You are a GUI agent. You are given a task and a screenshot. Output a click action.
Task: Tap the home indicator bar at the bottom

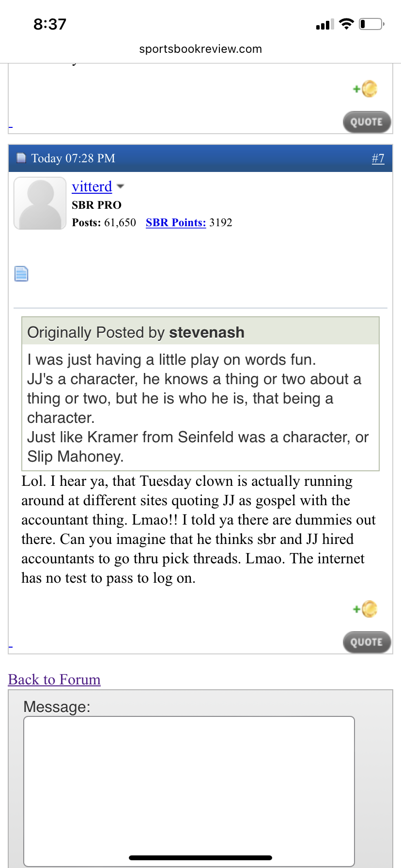(200, 858)
